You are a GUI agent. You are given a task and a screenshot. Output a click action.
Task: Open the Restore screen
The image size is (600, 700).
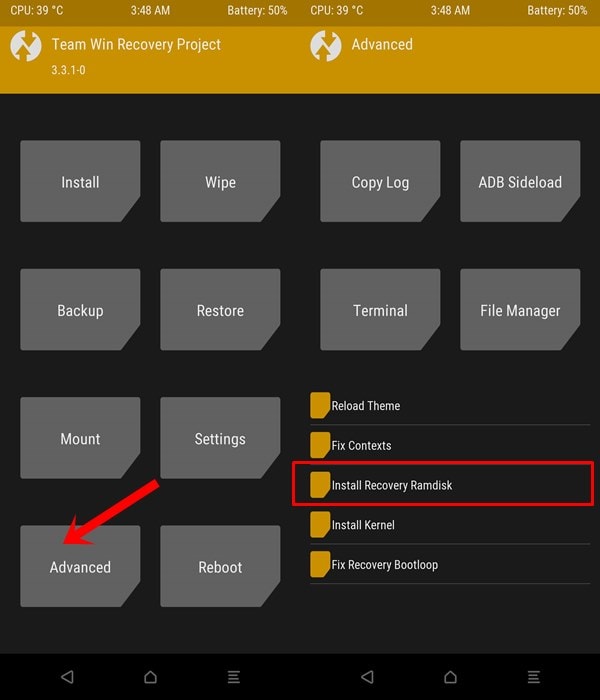220,309
